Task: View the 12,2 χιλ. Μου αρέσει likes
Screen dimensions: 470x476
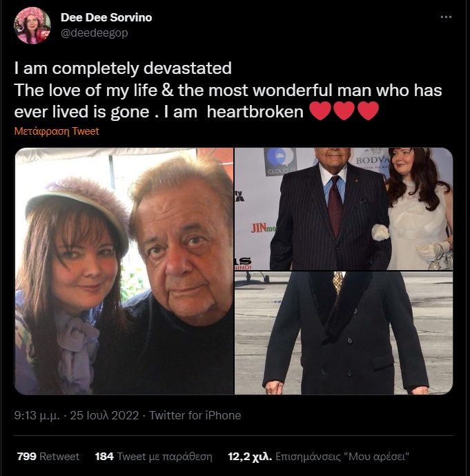Action: (x=318, y=456)
